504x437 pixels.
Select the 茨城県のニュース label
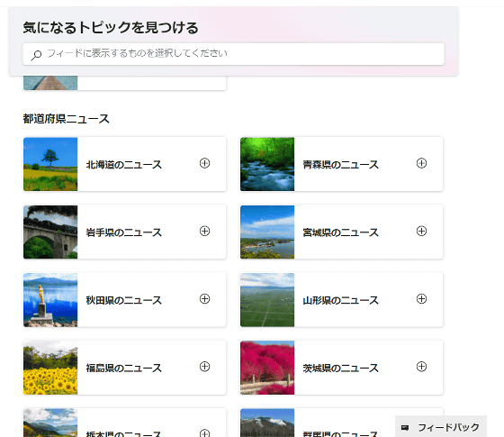[341, 368]
